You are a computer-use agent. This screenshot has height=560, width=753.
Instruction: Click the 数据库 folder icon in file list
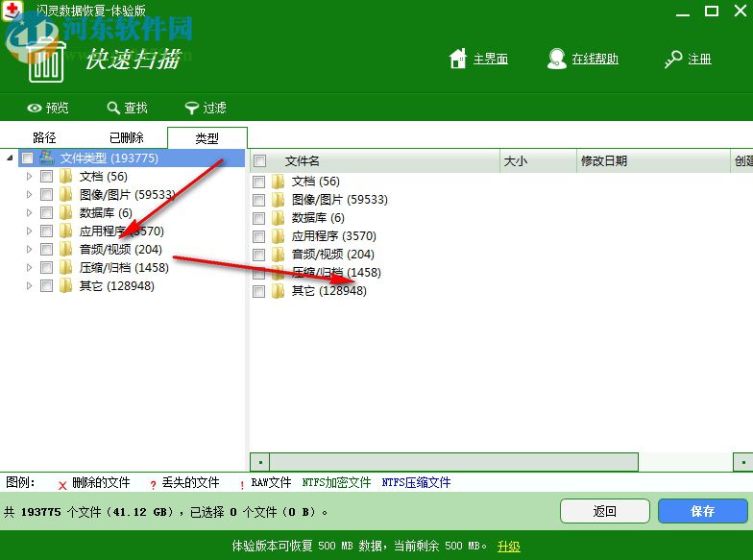coord(279,217)
